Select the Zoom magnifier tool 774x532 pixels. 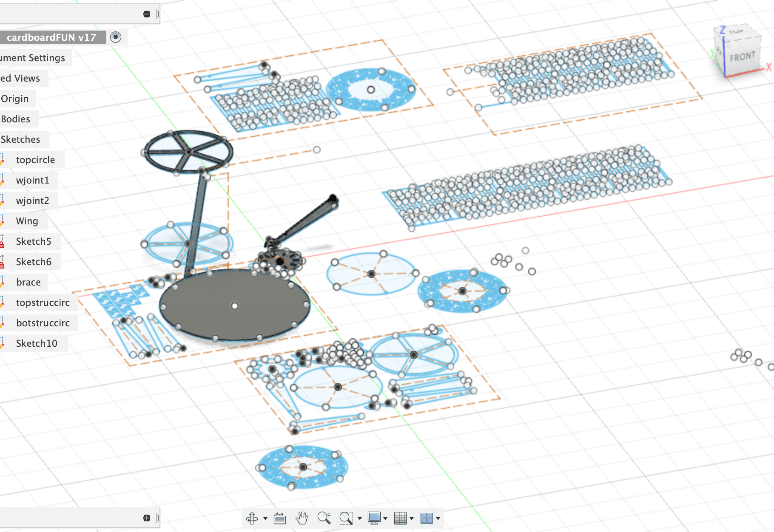pyautogui.click(x=324, y=518)
